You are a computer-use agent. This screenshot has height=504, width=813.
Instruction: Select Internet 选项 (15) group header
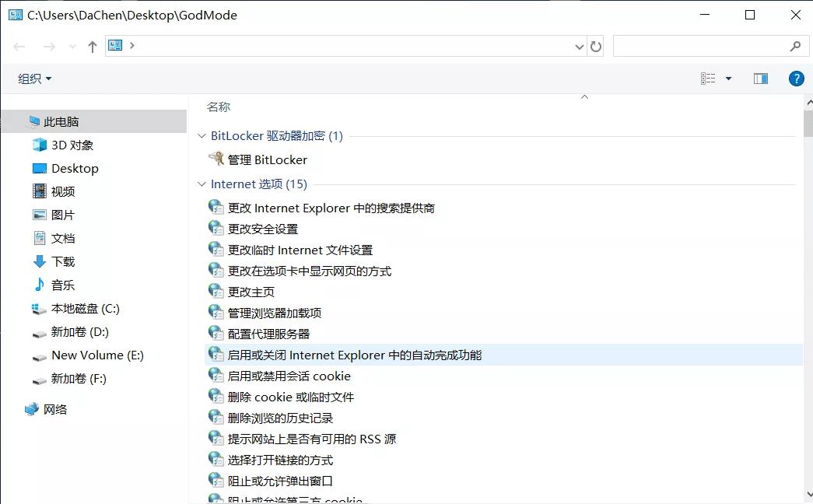pos(259,184)
